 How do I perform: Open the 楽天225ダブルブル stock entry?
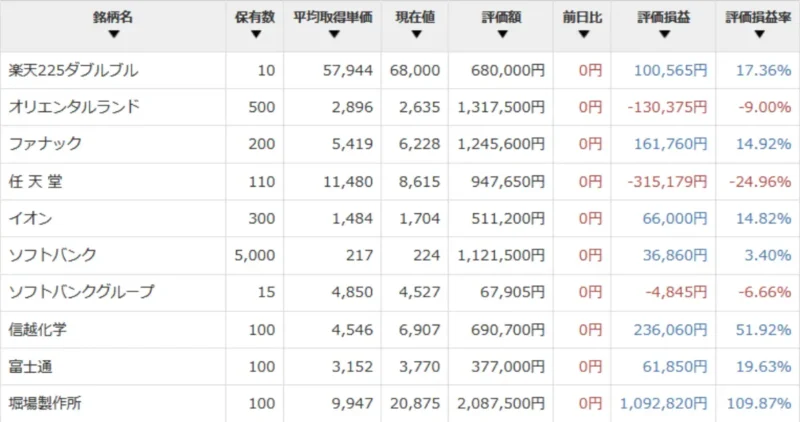coord(73,72)
